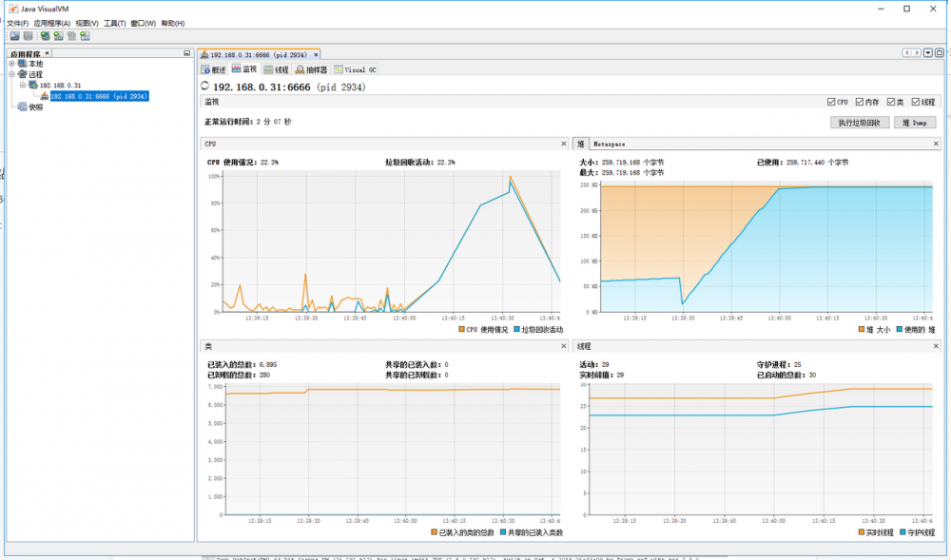This screenshot has width=951, height=560.
Task: Open the 工具(T) menu
Action: (114, 23)
